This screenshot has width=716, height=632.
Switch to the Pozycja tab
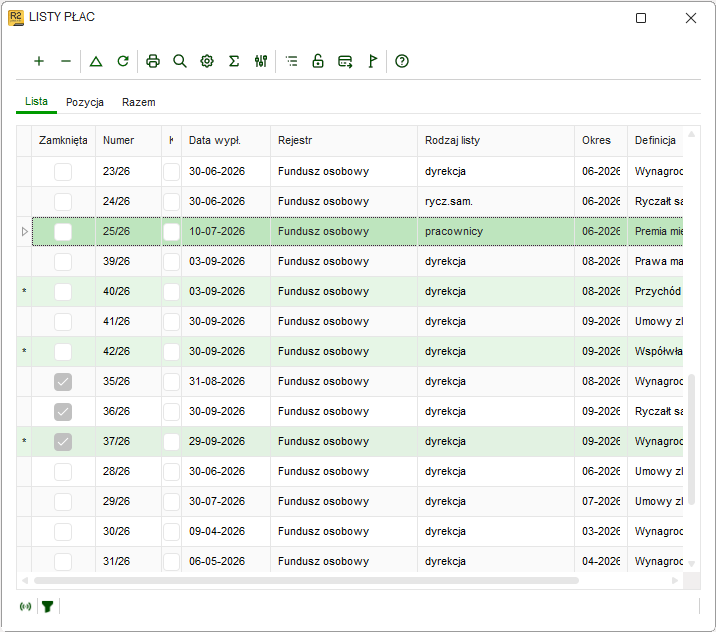85,102
